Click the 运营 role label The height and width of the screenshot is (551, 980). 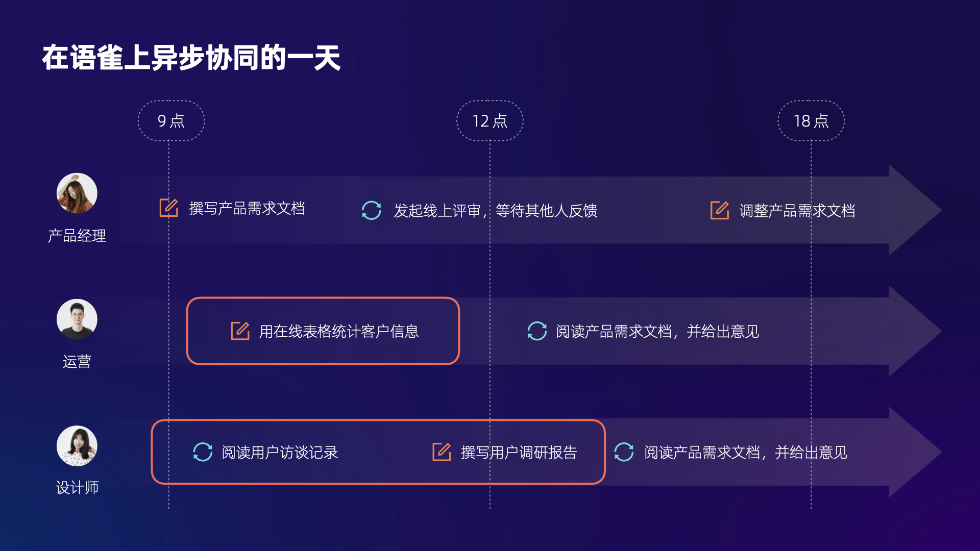77,361
